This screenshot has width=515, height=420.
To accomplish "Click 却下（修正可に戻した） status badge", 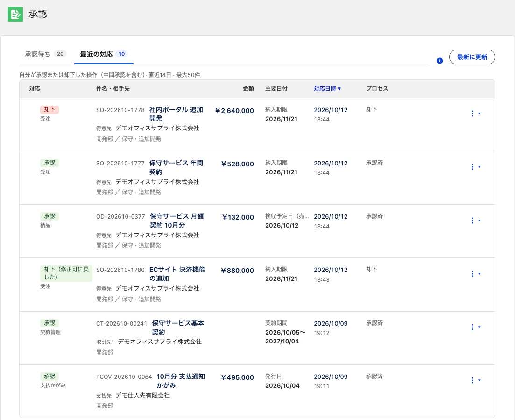I will [66, 273].
